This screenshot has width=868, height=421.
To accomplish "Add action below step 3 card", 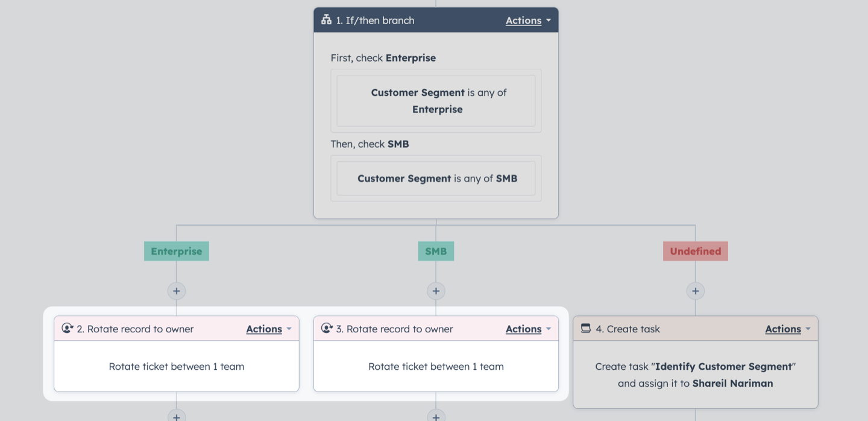I will [436, 416].
